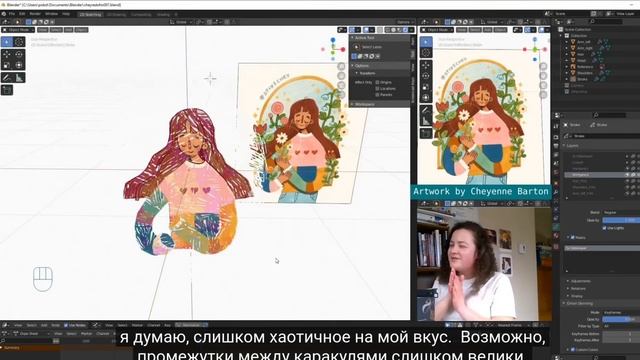This screenshot has height=360, width=640.
Task: Open the Edit menu
Action: point(22,14)
